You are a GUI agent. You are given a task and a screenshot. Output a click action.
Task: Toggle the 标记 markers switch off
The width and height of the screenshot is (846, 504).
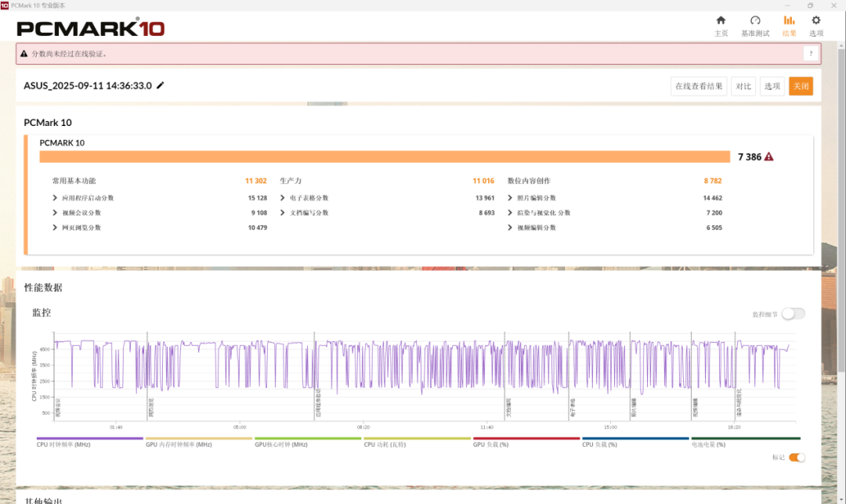tap(797, 458)
